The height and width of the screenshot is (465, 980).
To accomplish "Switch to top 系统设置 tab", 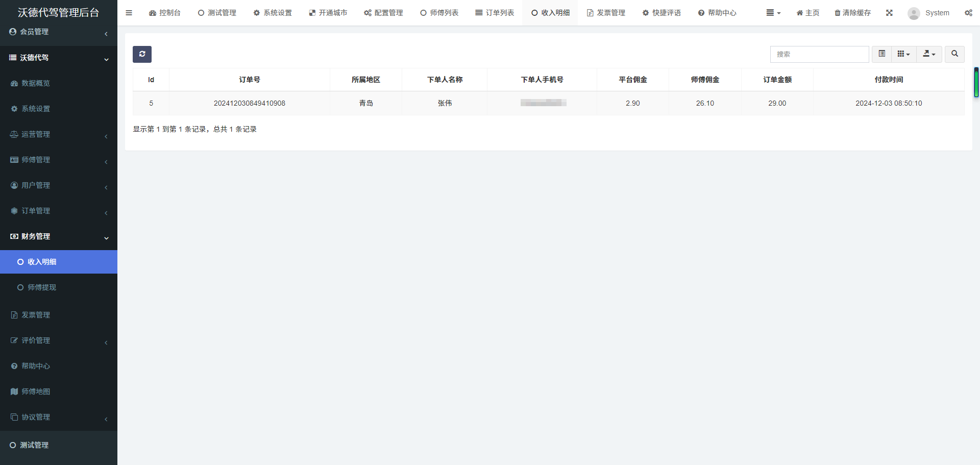I will tap(273, 13).
